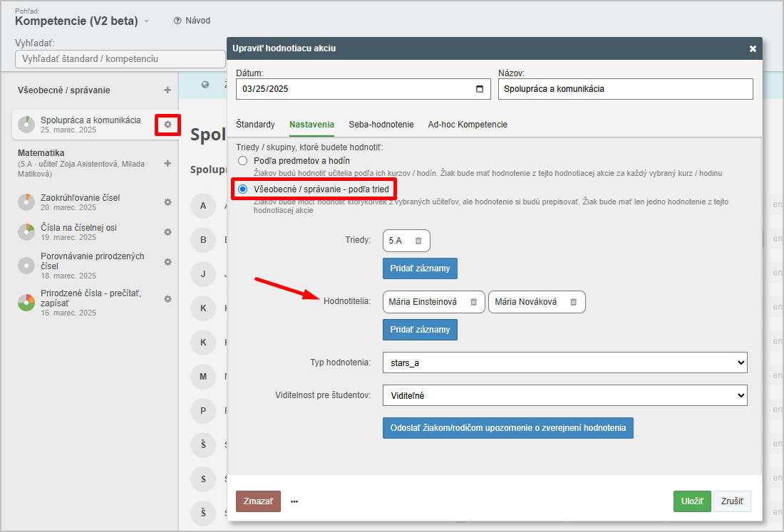784x532 pixels.
Task: Remove class 5.A with trash icon
Action: click(418, 241)
